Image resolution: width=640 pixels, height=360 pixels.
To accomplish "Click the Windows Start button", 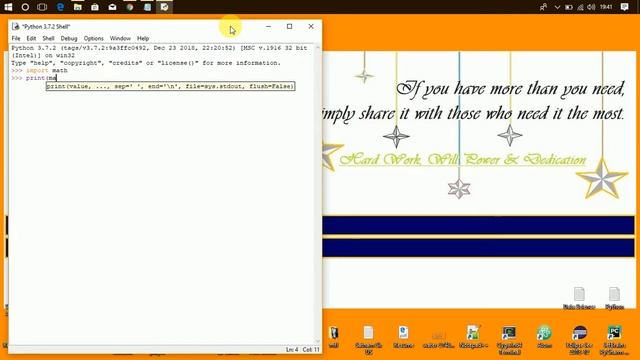I will (8, 7).
